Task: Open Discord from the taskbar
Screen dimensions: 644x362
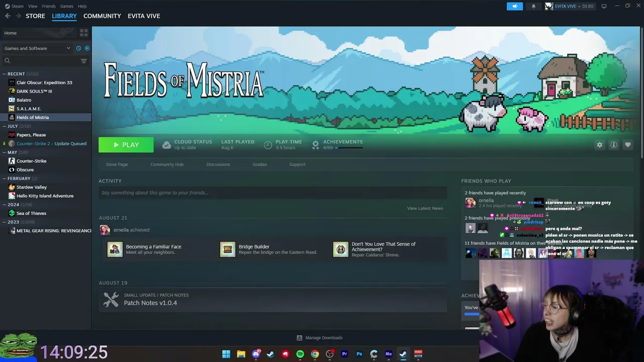Action: (x=256, y=354)
